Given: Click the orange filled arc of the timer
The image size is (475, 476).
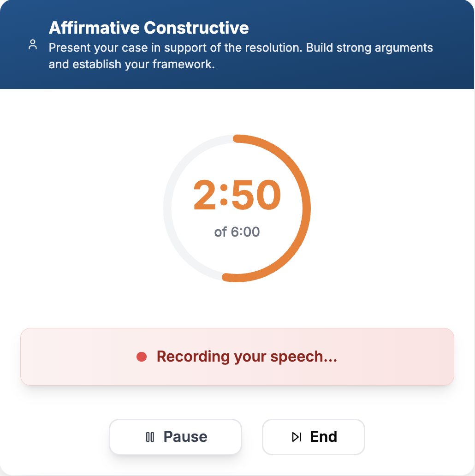Looking at the screenshot, I should coord(306,208).
